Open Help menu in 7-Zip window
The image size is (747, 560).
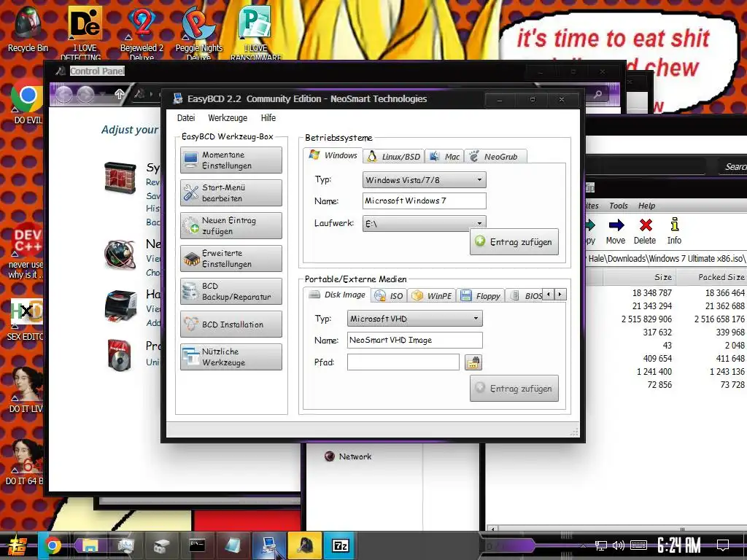(x=646, y=206)
